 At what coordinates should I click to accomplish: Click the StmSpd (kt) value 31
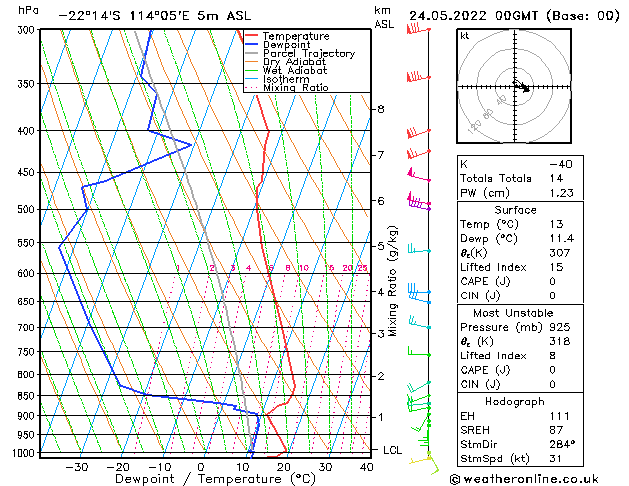556,458
